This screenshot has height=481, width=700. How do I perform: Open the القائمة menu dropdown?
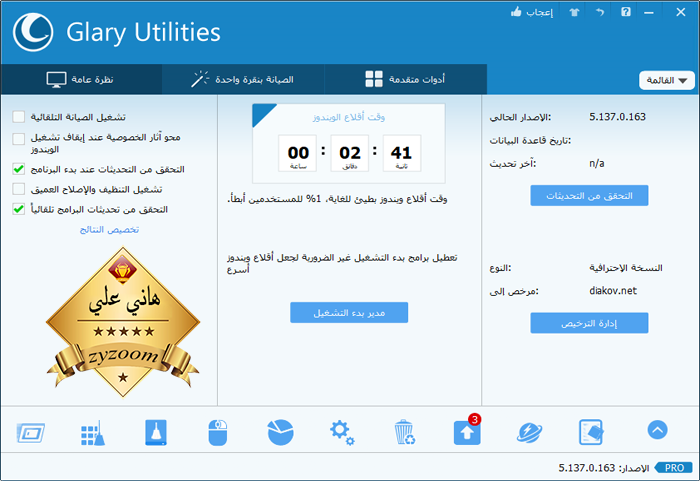[x=667, y=80]
